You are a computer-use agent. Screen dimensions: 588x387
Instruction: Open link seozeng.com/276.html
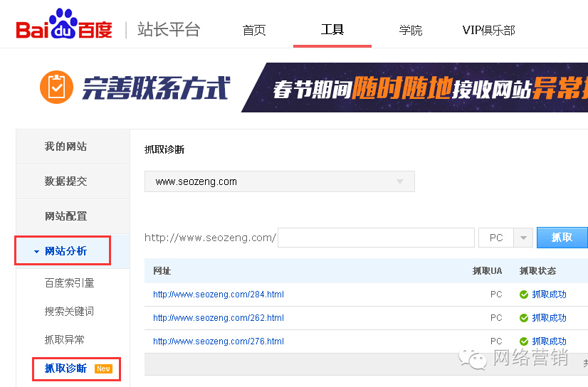coord(219,341)
